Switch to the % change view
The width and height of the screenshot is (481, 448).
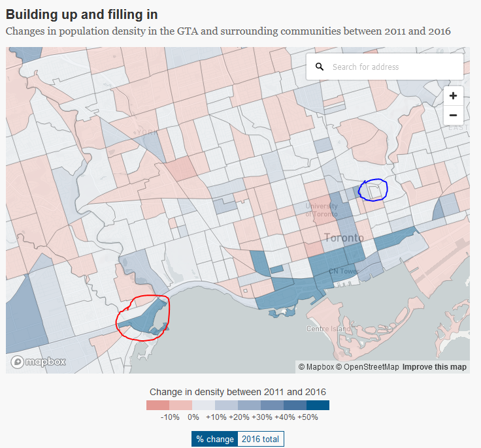214,439
